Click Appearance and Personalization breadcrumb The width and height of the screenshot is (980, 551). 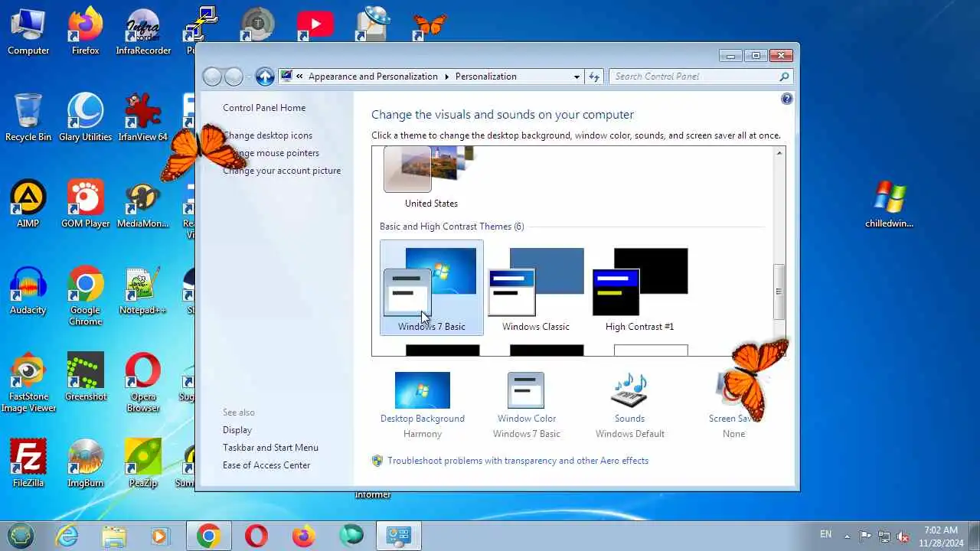(x=373, y=77)
